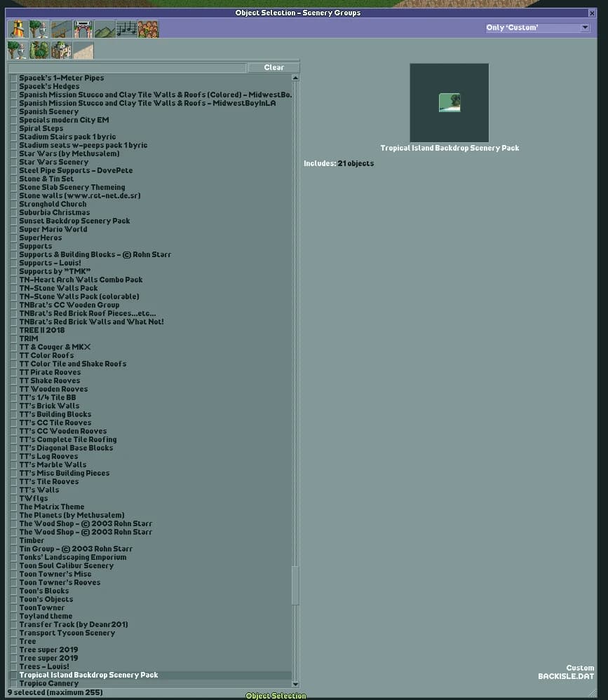Select 'Trees - Louis!' row

point(151,666)
